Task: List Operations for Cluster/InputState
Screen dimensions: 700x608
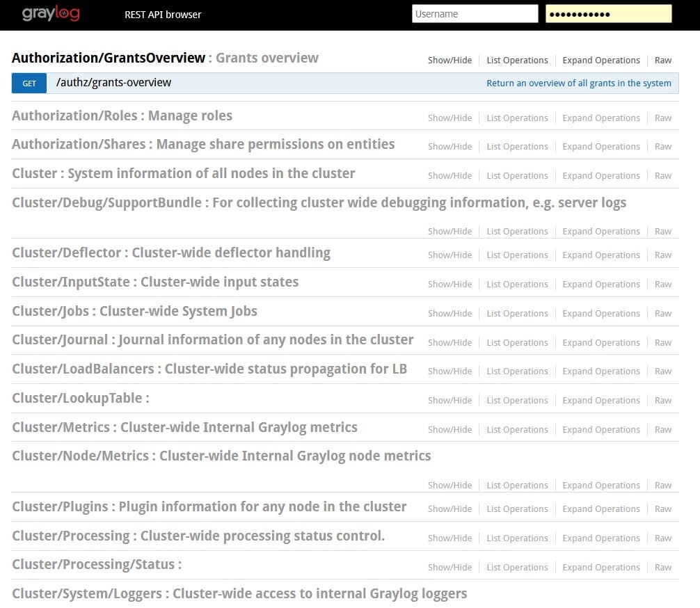Action: click(517, 285)
